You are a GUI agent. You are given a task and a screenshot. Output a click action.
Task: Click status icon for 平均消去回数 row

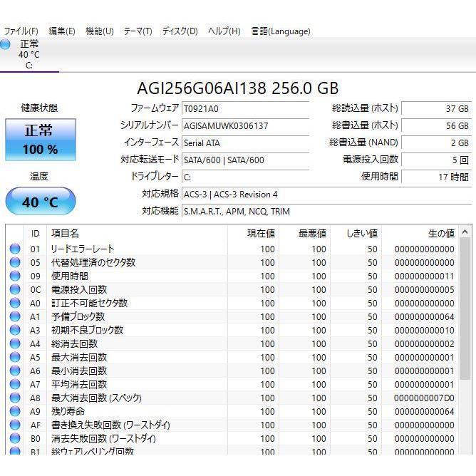(x=15, y=385)
